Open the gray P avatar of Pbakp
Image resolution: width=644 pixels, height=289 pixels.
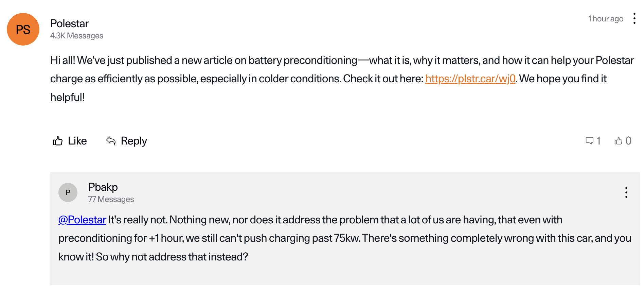click(68, 192)
